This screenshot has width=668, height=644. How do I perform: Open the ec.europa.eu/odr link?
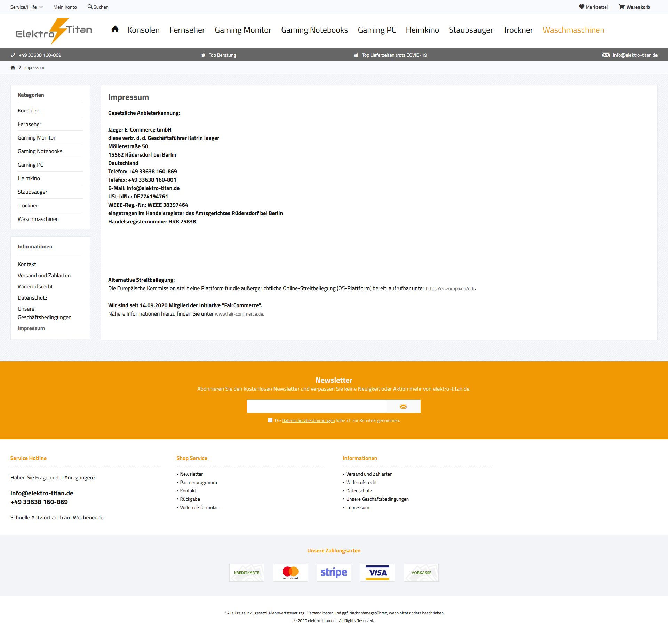450,289
